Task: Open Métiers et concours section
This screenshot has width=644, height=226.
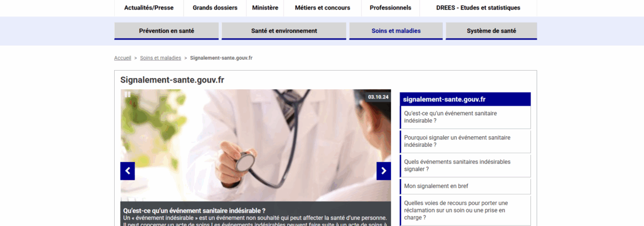Action: click(x=323, y=8)
